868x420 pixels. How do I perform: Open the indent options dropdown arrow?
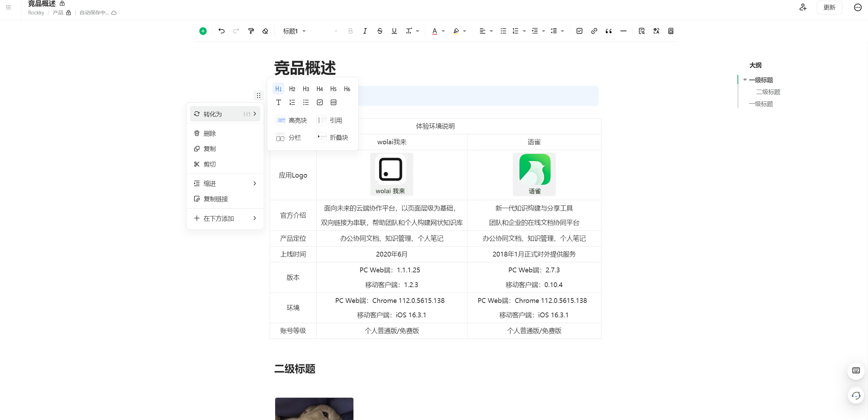tap(543, 31)
